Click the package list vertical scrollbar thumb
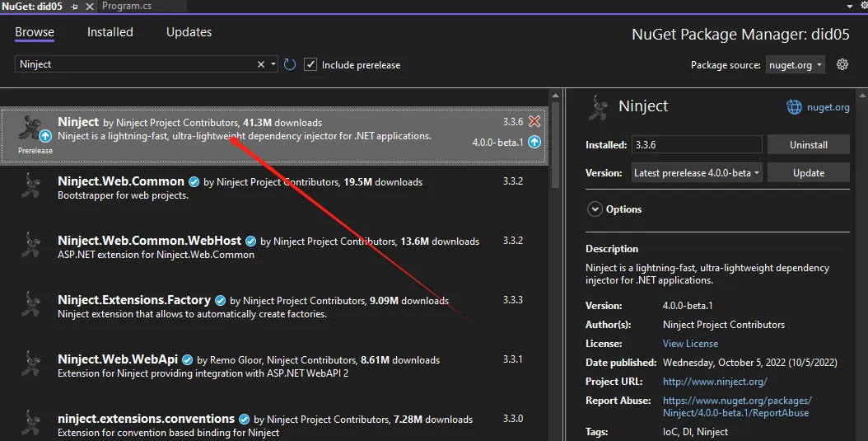 point(556,147)
